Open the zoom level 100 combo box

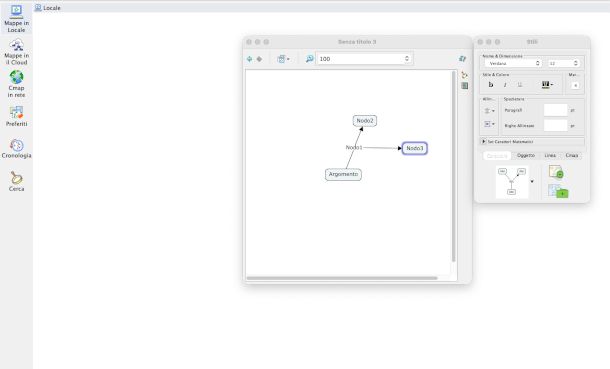coord(364,59)
